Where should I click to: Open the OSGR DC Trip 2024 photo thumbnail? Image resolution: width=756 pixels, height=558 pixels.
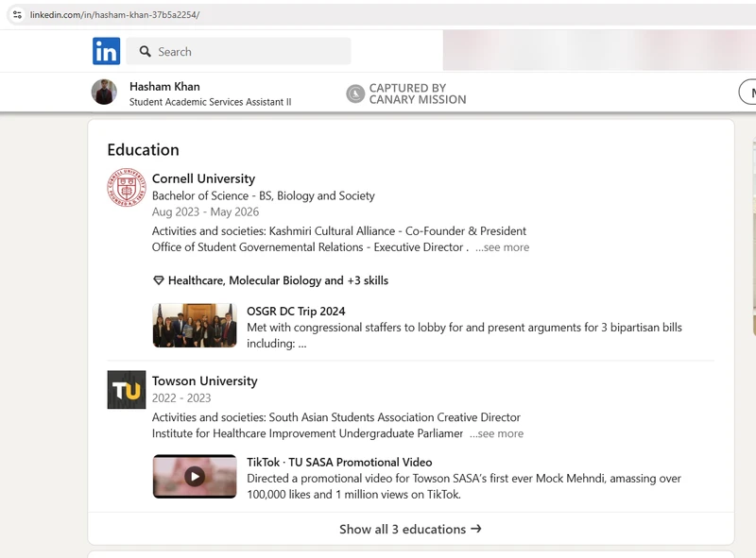(x=195, y=325)
